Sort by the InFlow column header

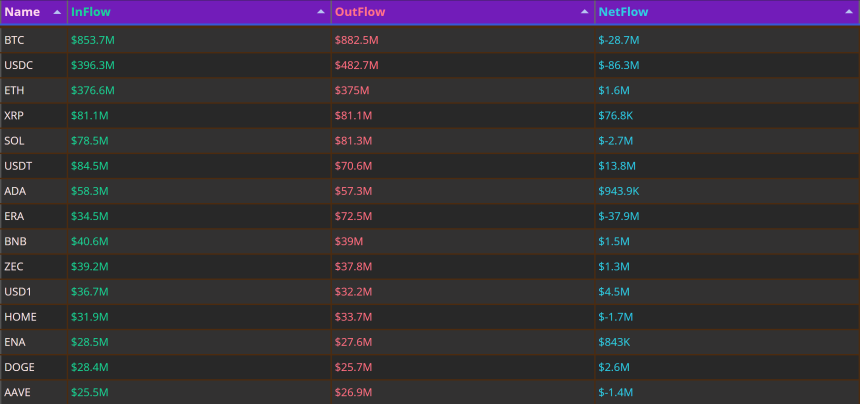coord(199,12)
